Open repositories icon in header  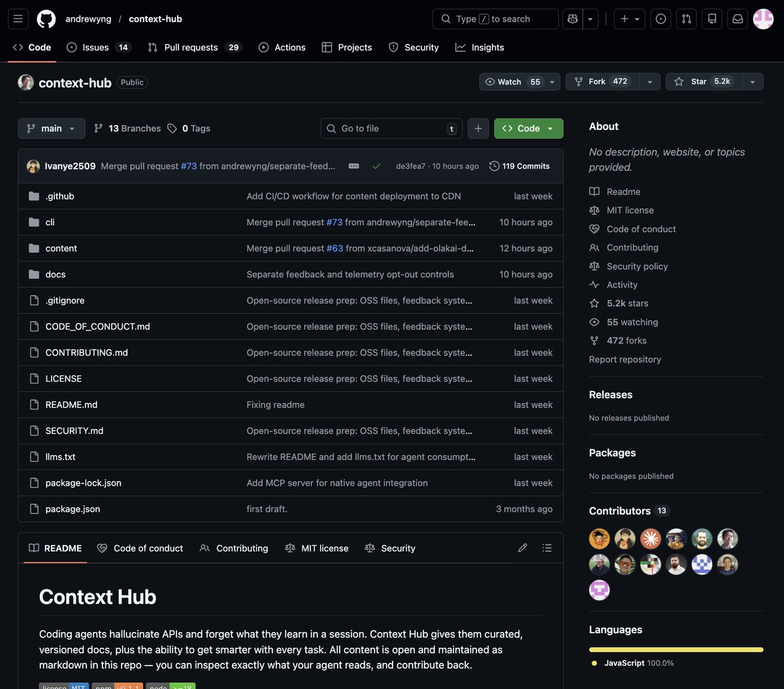[x=712, y=19]
